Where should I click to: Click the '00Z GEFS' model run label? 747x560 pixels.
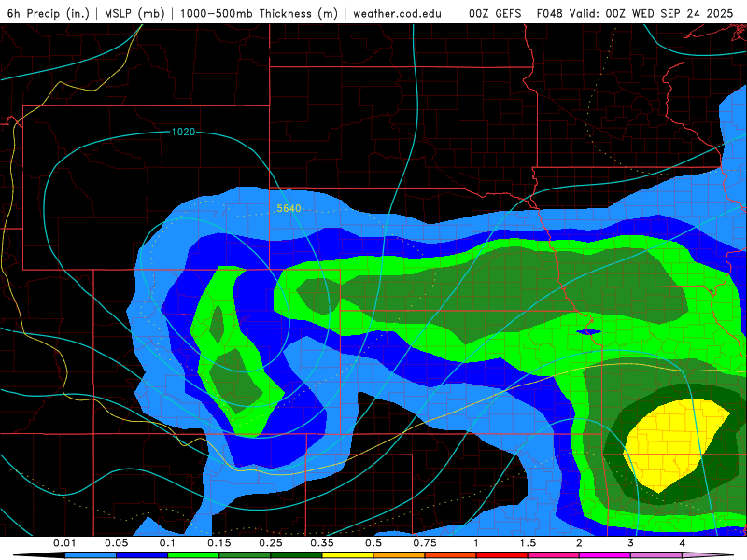495,13
